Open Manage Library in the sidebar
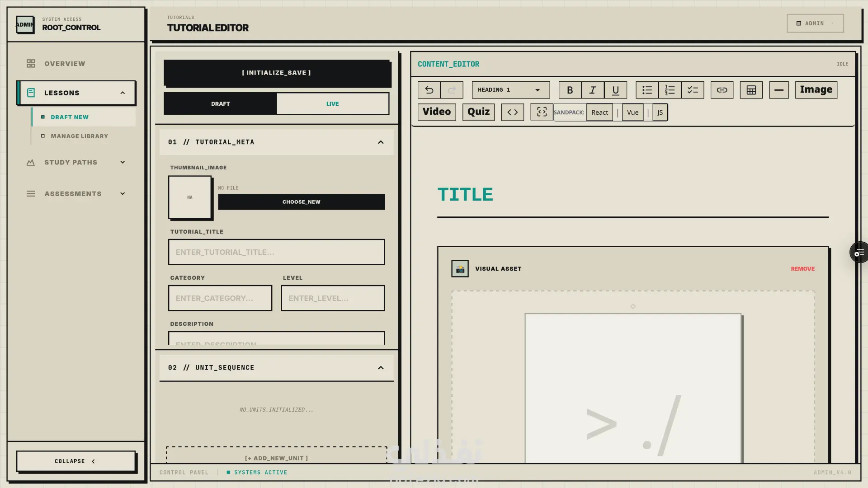Viewport: 868px width, 488px height. pos(79,136)
